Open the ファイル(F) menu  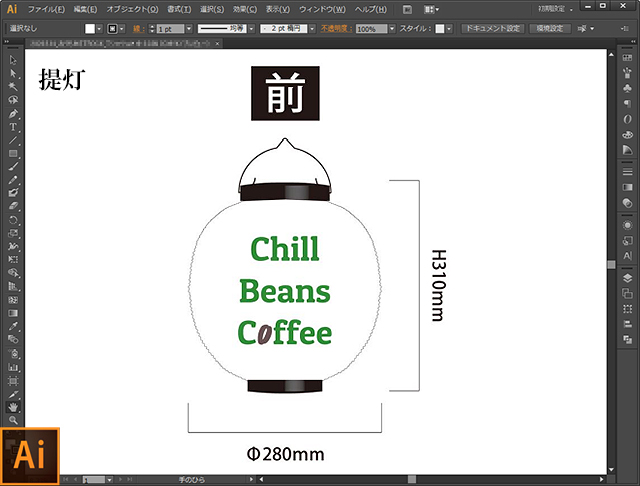tap(47, 9)
